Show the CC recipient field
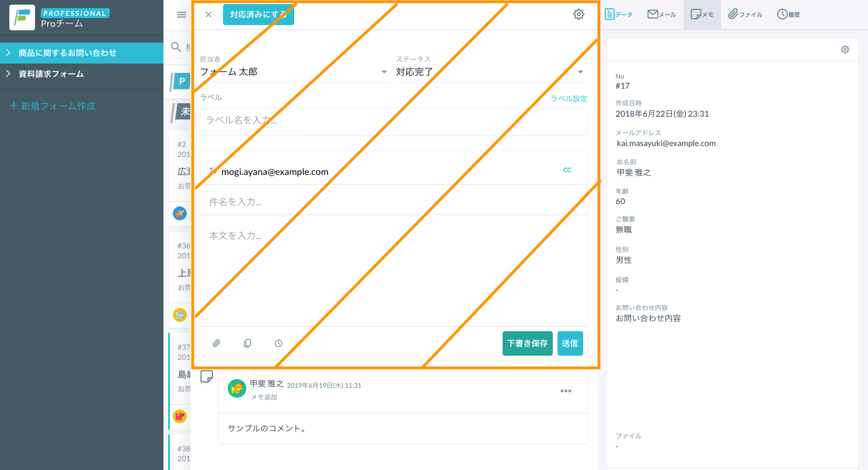868x470 pixels. click(567, 170)
